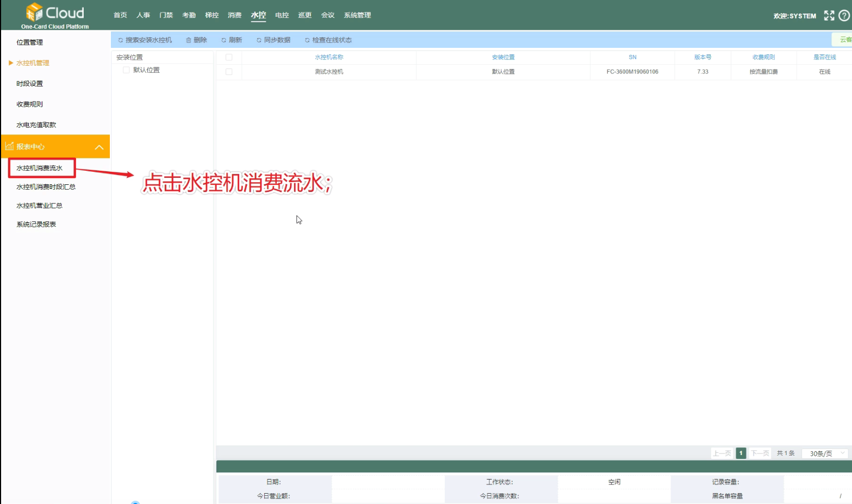Image resolution: width=852 pixels, height=504 pixels.
Task: Open the 会议 module
Action: pyautogui.click(x=327, y=15)
